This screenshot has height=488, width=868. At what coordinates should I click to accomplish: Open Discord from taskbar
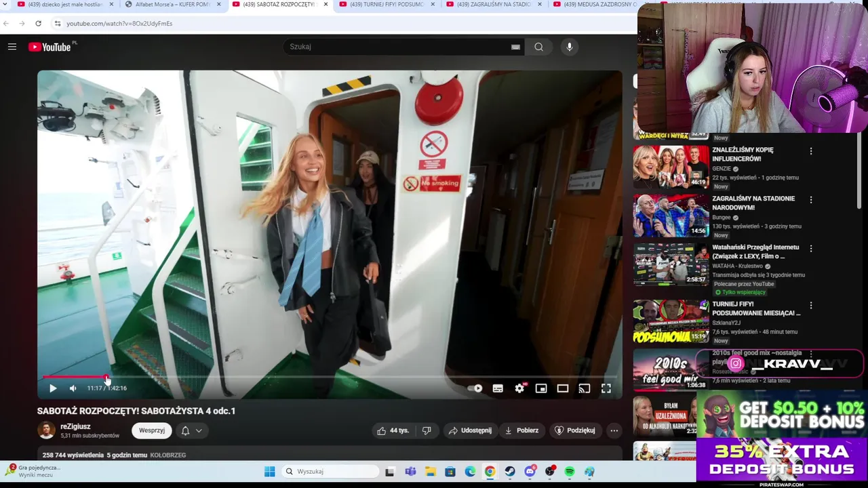pyautogui.click(x=530, y=471)
